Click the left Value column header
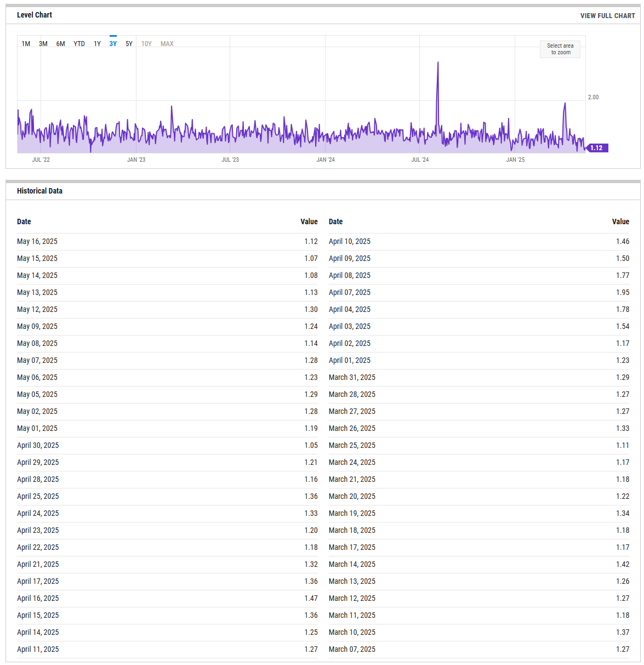The height and width of the screenshot is (665, 644). [309, 222]
